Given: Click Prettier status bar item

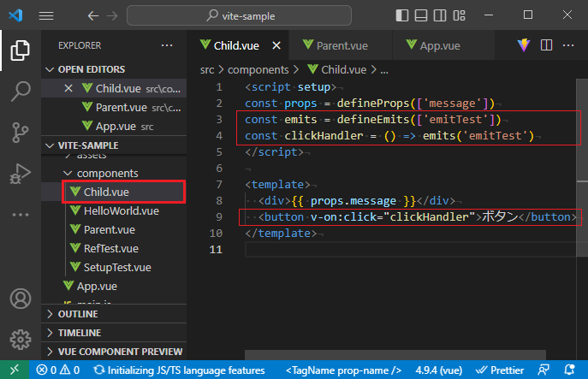Looking at the screenshot, I should click(x=500, y=370).
